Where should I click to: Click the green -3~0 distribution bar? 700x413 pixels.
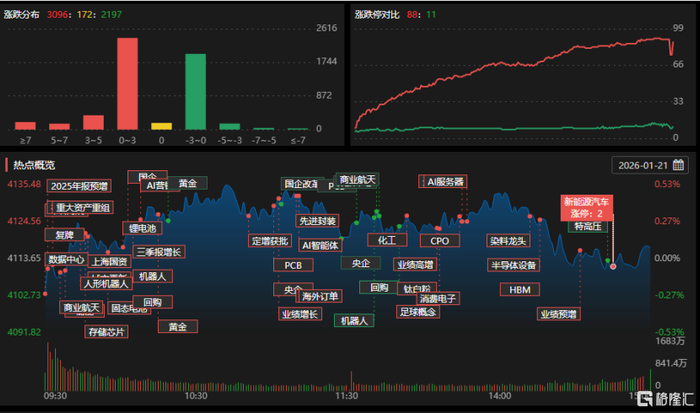[196, 92]
